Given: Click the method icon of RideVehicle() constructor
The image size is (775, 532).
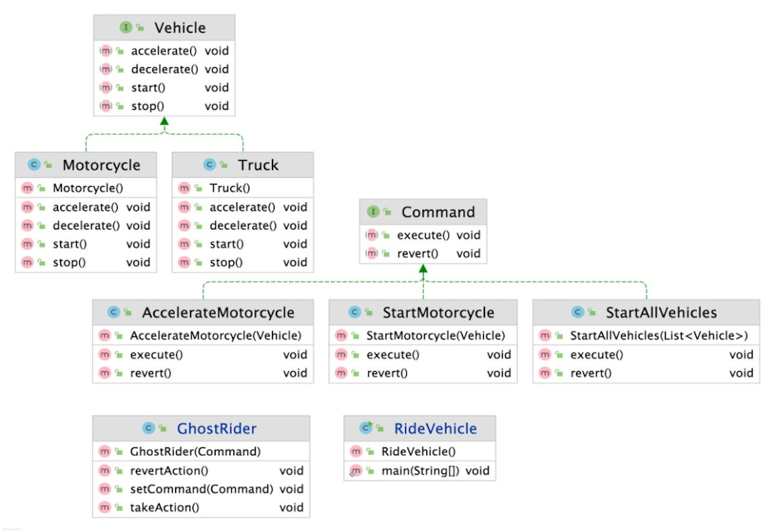Looking at the screenshot, I should (355, 451).
